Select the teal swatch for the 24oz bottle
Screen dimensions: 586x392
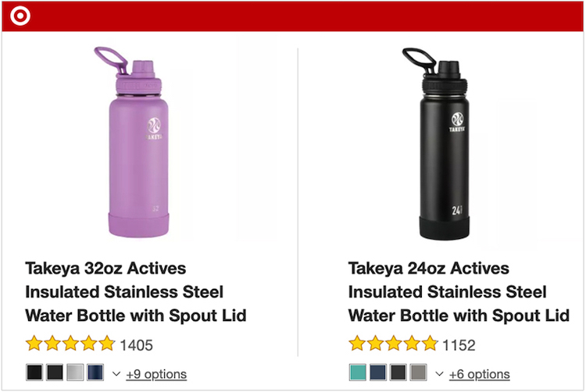pyautogui.click(x=358, y=372)
